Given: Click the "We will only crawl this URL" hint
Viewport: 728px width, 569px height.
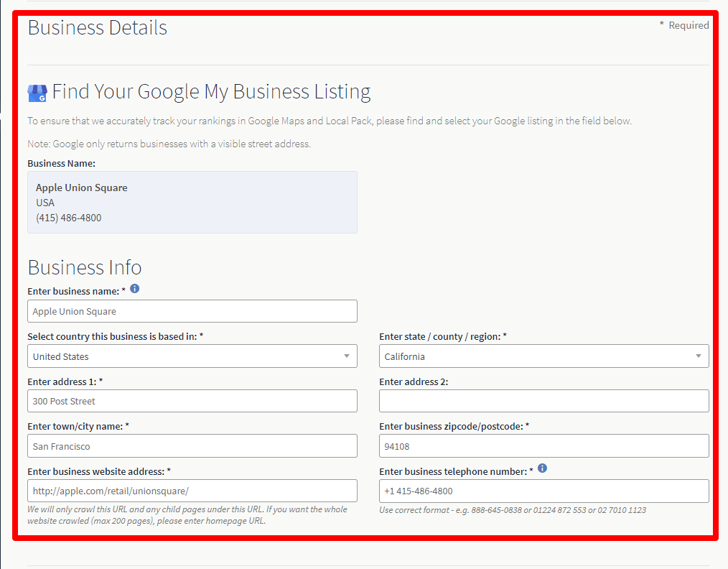Looking at the screenshot, I should [x=187, y=515].
